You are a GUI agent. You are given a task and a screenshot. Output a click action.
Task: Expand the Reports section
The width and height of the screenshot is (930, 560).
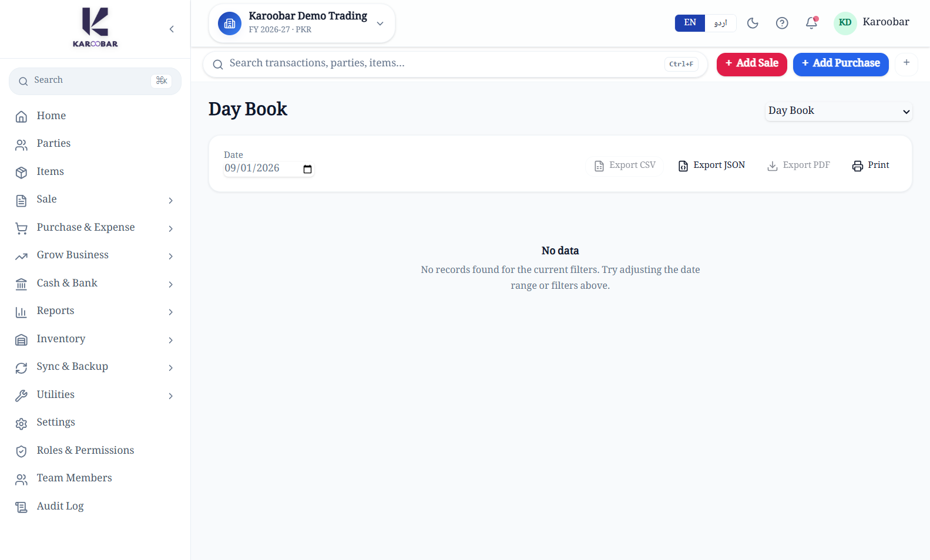point(95,311)
